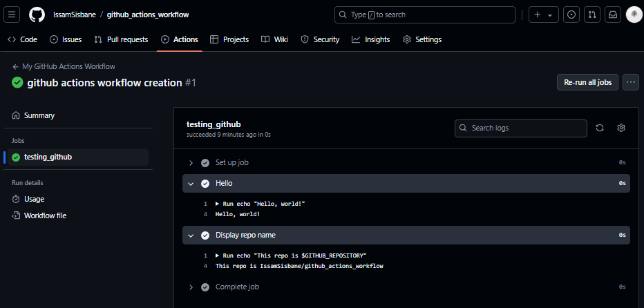Go back to My GitHub Actions Workflow
This screenshot has height=308, width=644.
(64, 66)
